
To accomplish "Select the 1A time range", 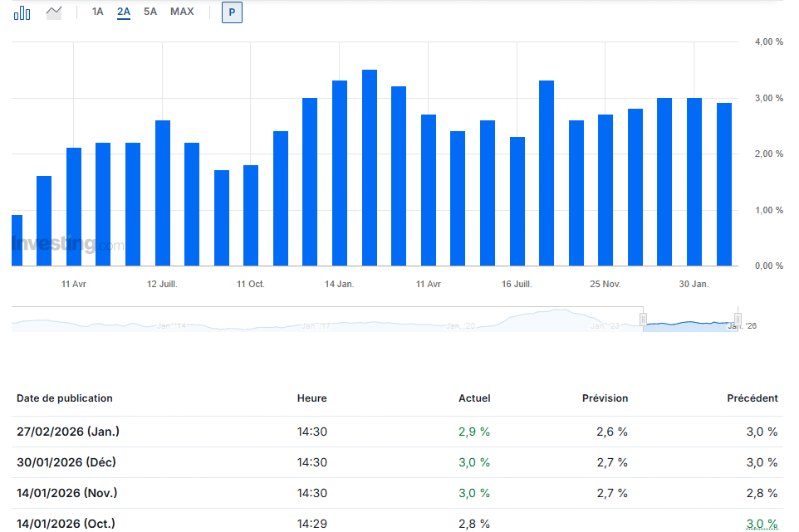I will click(98, 12).
